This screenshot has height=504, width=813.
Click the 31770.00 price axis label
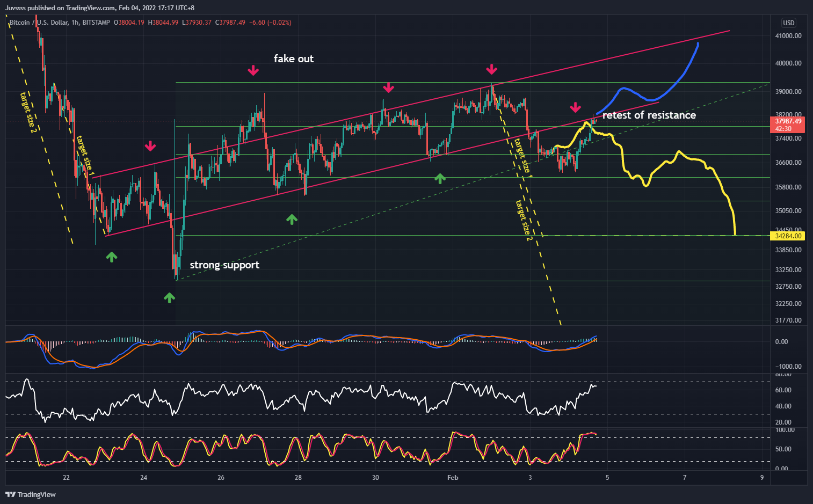pos(788,320)
